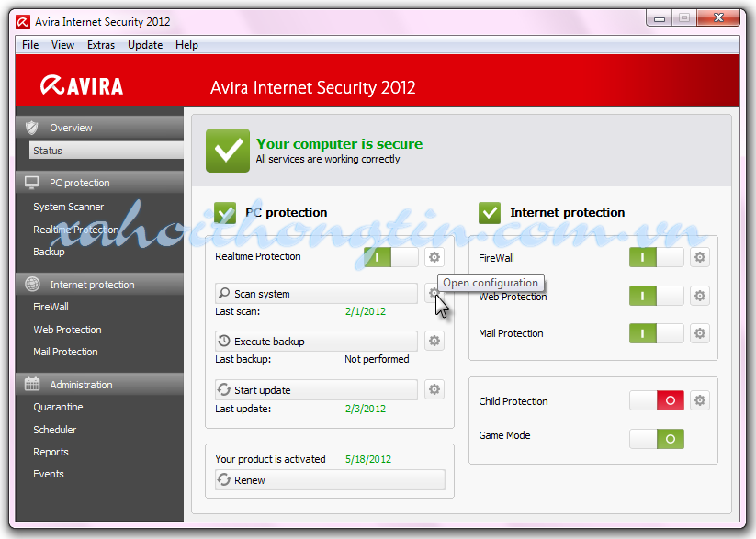Screen dimensions: 756x539
Task: Click the Internet protection sidebar header
Action: (99, 284)
